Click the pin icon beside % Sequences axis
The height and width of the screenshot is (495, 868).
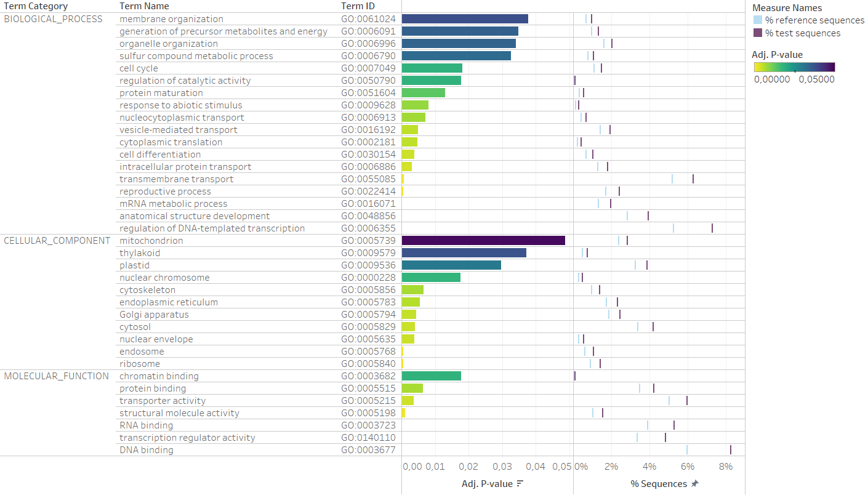click(x=694, y=484)
